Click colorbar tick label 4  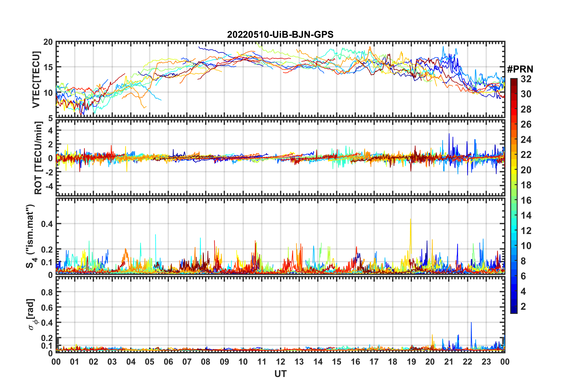coord(523,291)
